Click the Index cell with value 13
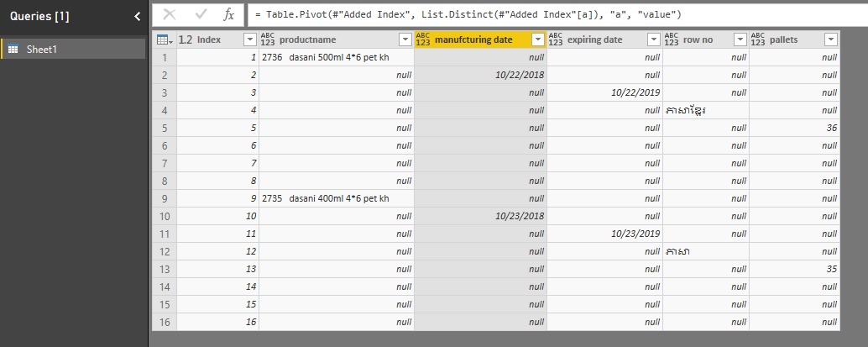This screenshot has height=347, width=868. point(217,270)
